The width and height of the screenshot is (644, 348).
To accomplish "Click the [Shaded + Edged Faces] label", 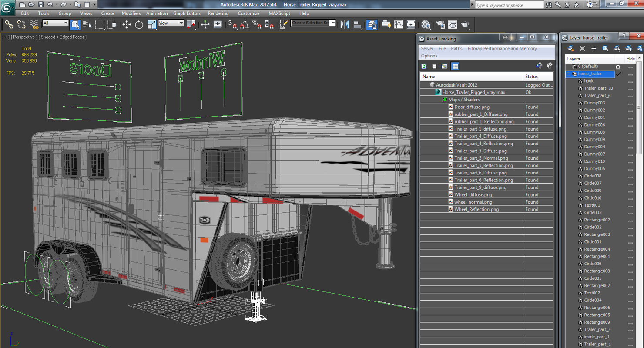I will (x=63, y=37).
